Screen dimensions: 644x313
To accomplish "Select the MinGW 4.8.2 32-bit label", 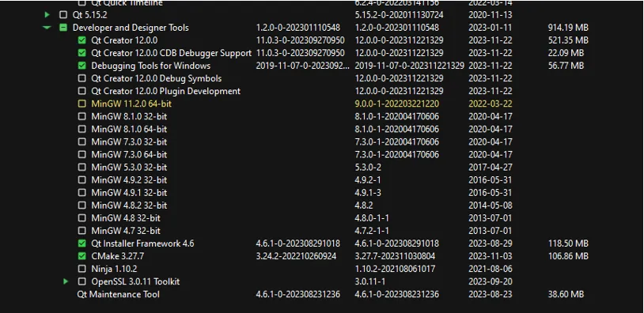I will tap(129, 206).
